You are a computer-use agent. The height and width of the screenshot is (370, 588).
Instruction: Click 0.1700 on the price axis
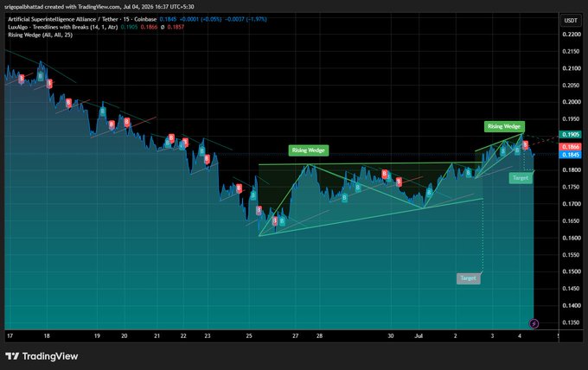coord(571,204)
